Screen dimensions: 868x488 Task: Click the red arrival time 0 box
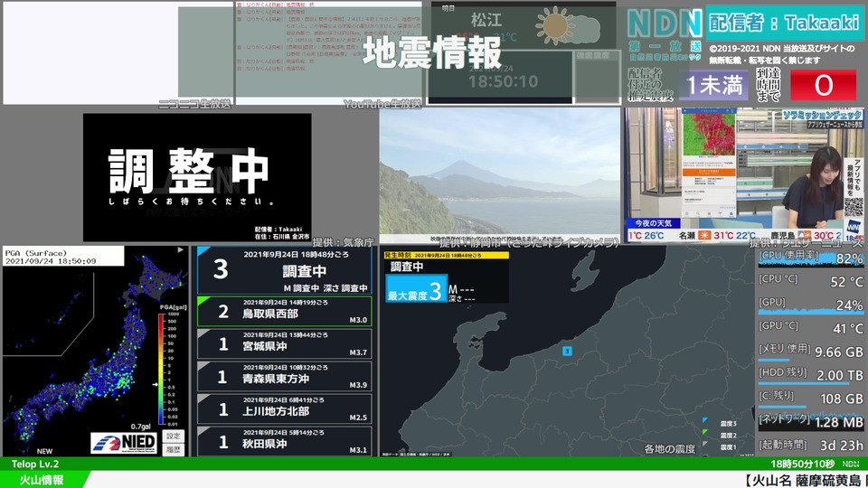point(823,85)
